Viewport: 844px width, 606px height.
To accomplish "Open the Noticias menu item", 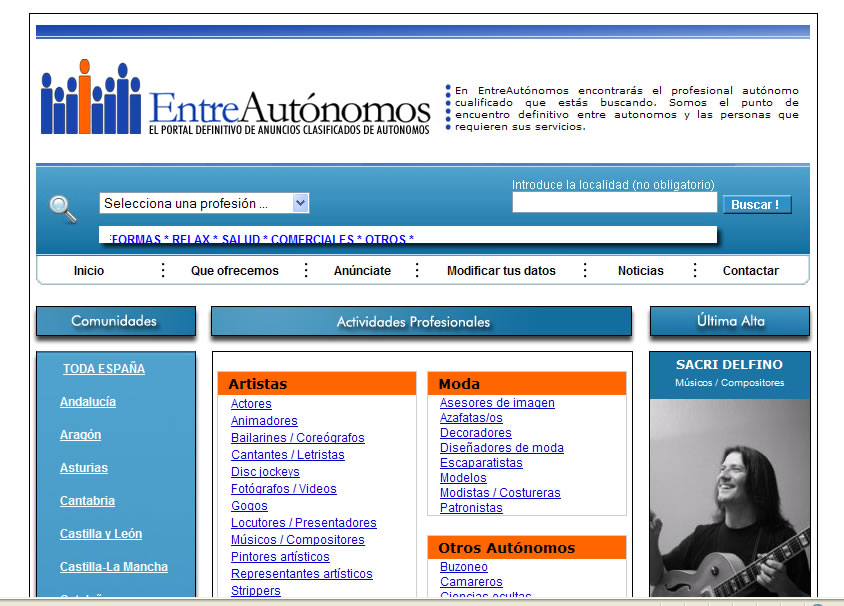I will 641,271.
